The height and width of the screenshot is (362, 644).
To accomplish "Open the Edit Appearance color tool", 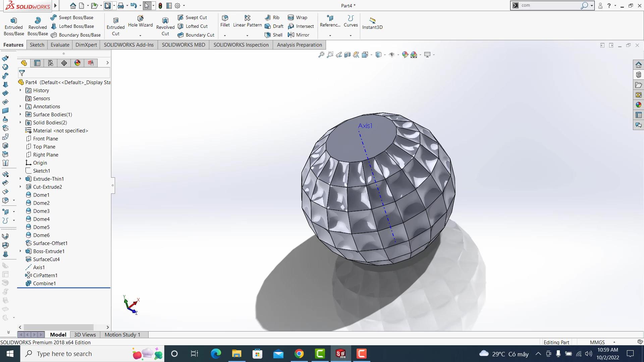I will [x=405, y=55].
